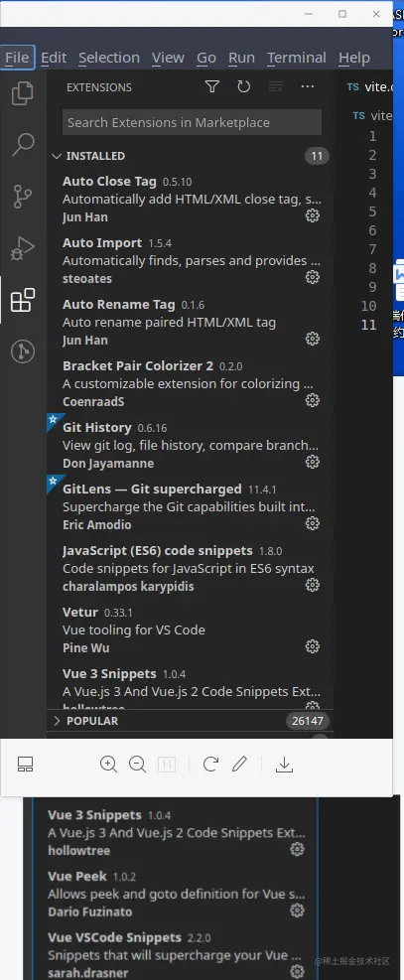
Task: Click the Extensions icon in activity bar
Action: (23, 301)
